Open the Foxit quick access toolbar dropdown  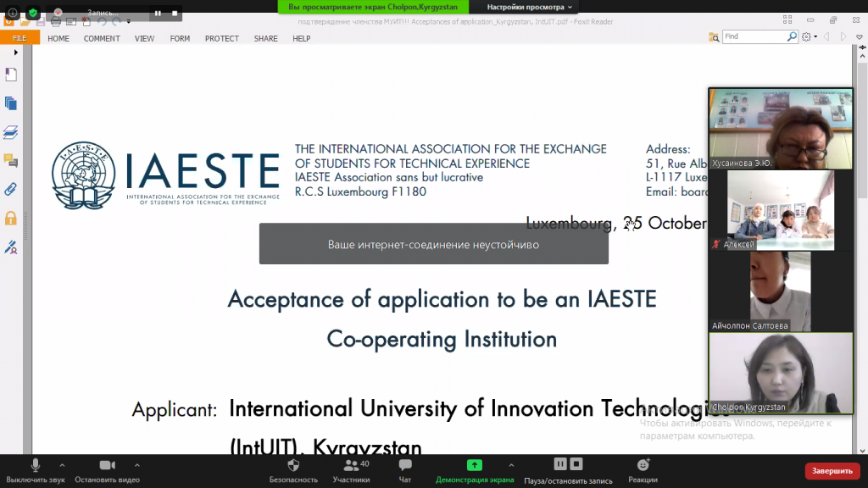click(x=129, y=22)
